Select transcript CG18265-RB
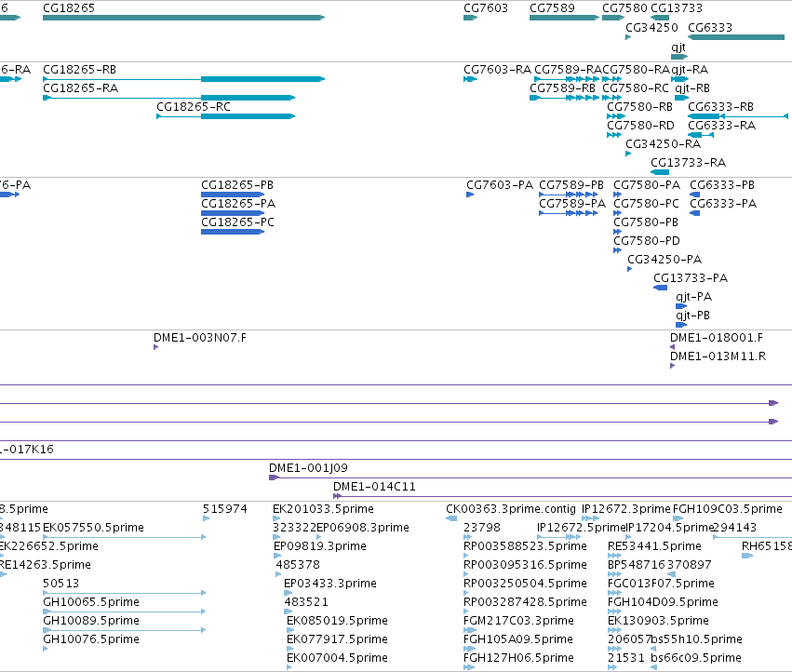This screenshot has height=672, width=792. [x=184, y=79]
